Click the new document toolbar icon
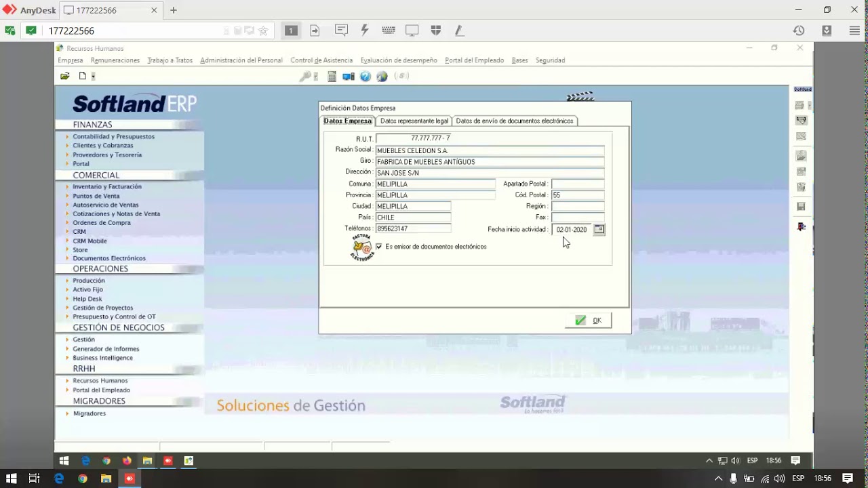The image size is (868, 488). coord(83,76)
